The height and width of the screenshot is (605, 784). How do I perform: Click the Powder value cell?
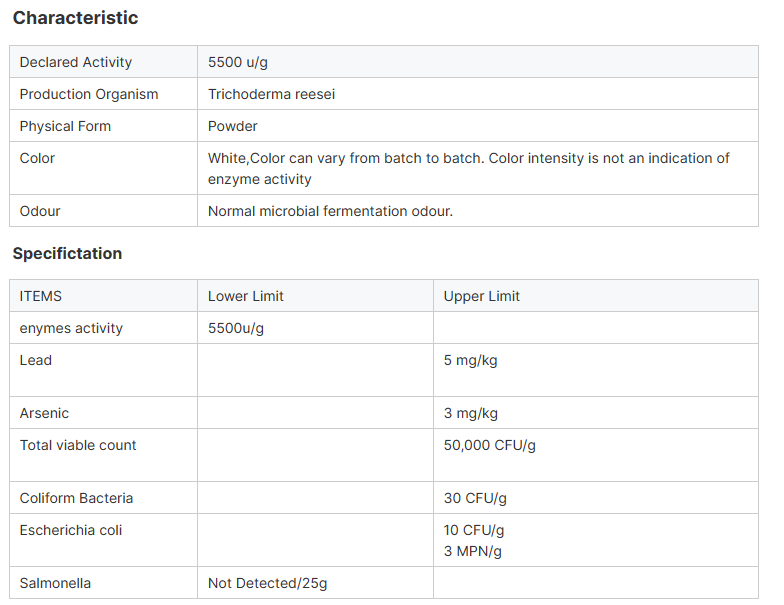[233, 126]
